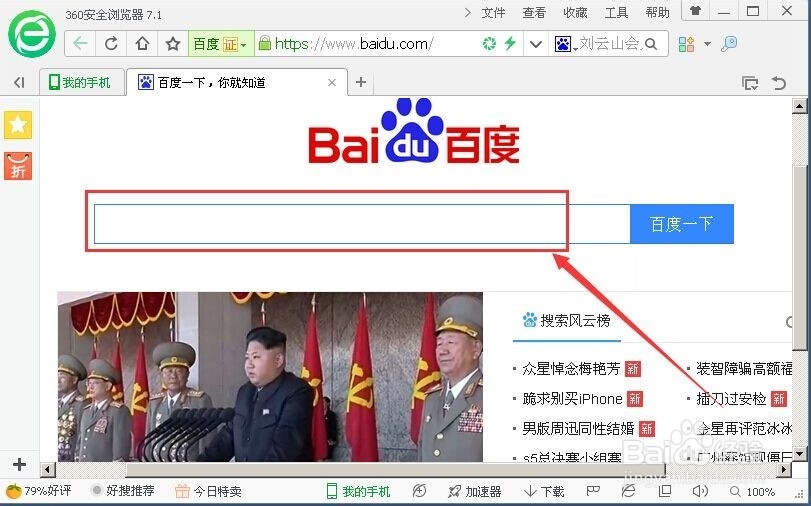Click the https://www.baidu.com/ address field
The width and height of the screenshot is (811, 506).
[x=354, y=43]
